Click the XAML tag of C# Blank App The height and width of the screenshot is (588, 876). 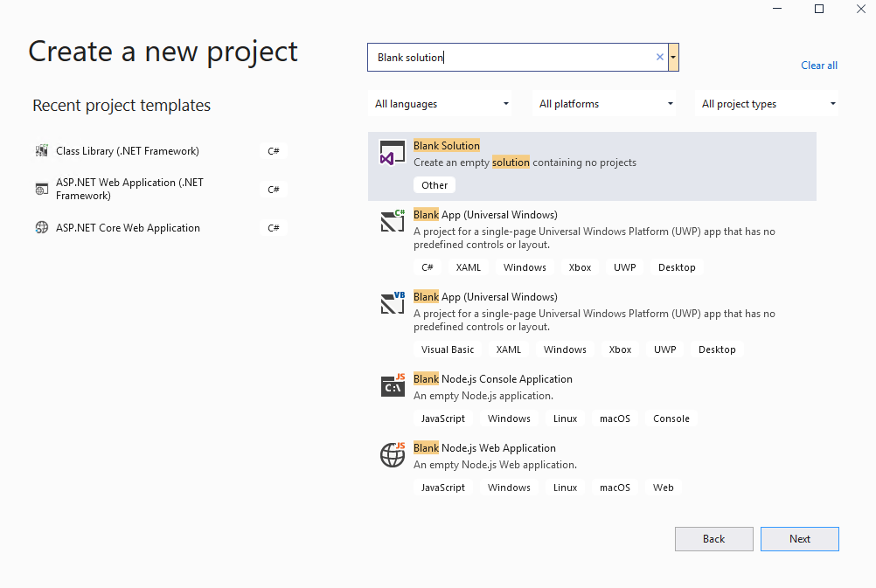pyautogui.click(x=469, y=267)
